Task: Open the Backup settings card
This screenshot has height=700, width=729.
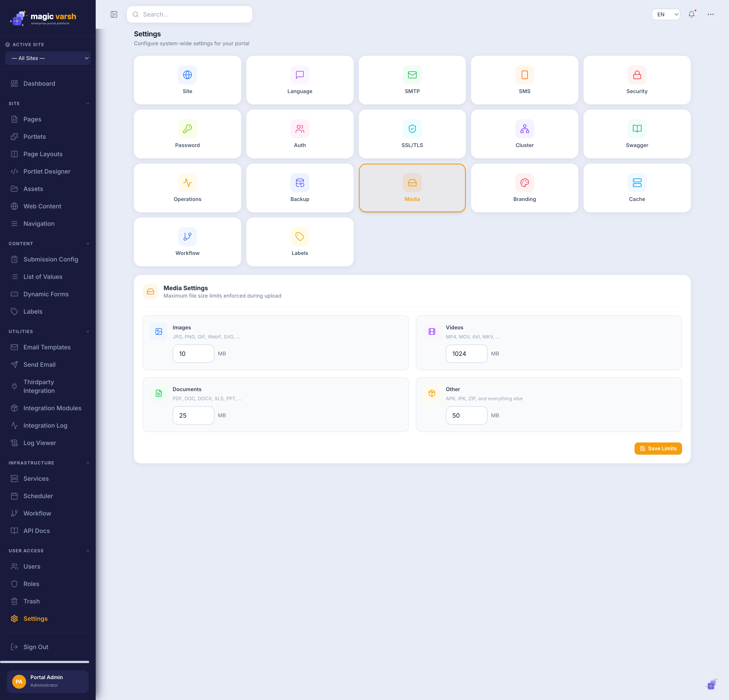Action: click(x=300, y=188)
